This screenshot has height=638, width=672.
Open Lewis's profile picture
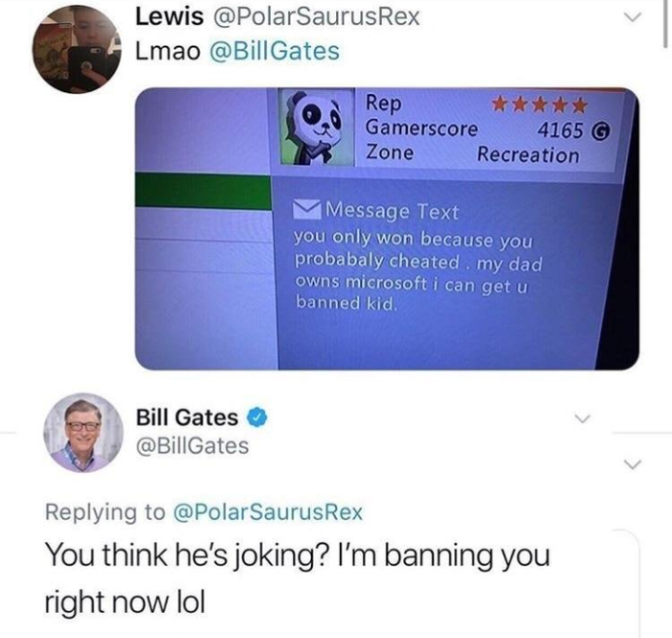[x=76, y=49]
